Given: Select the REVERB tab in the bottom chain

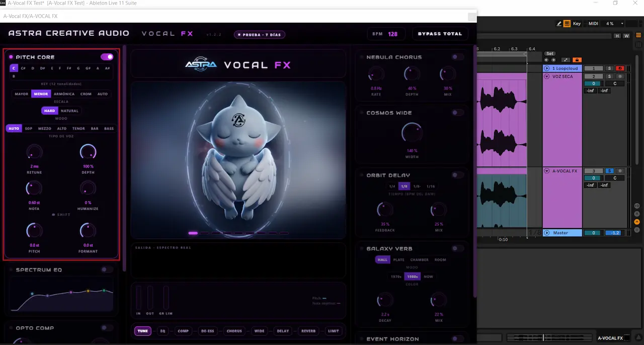Looking at the screenshot, I should pyautogui.click(x=308, y=331).
